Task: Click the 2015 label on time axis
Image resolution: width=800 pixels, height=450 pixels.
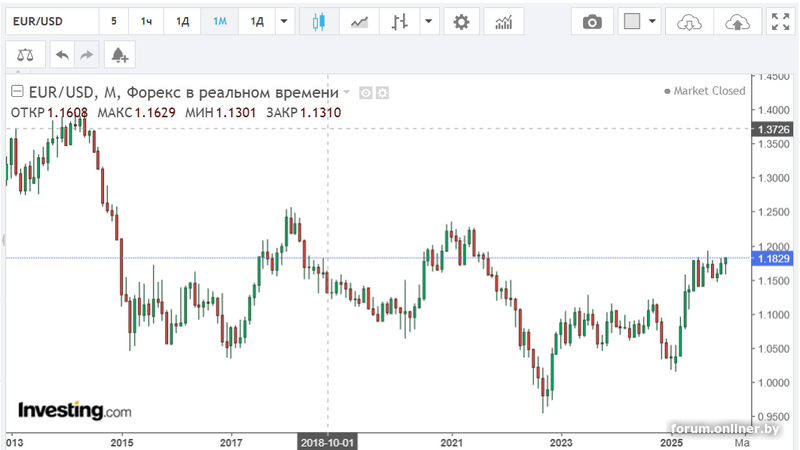Action: [x=122, y=442]
